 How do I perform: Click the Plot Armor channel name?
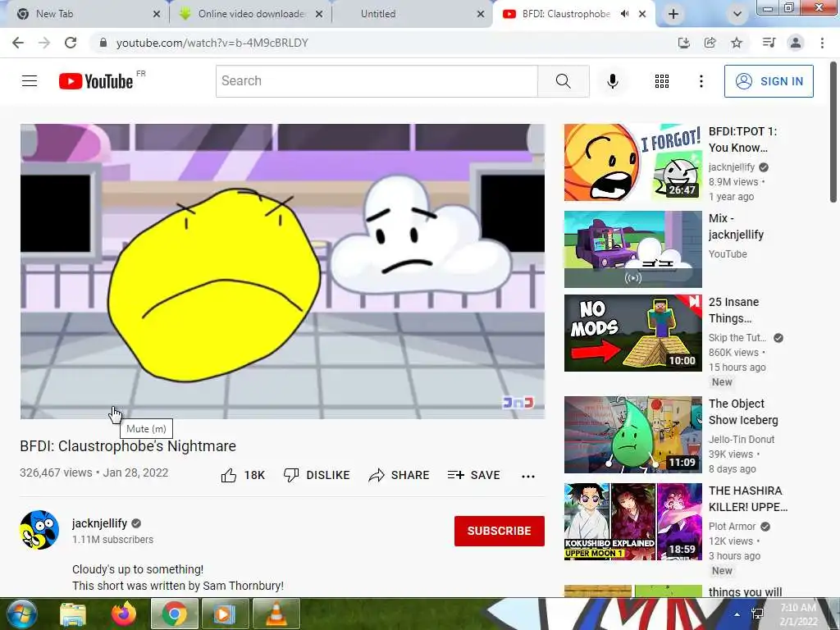click(732, 527)
